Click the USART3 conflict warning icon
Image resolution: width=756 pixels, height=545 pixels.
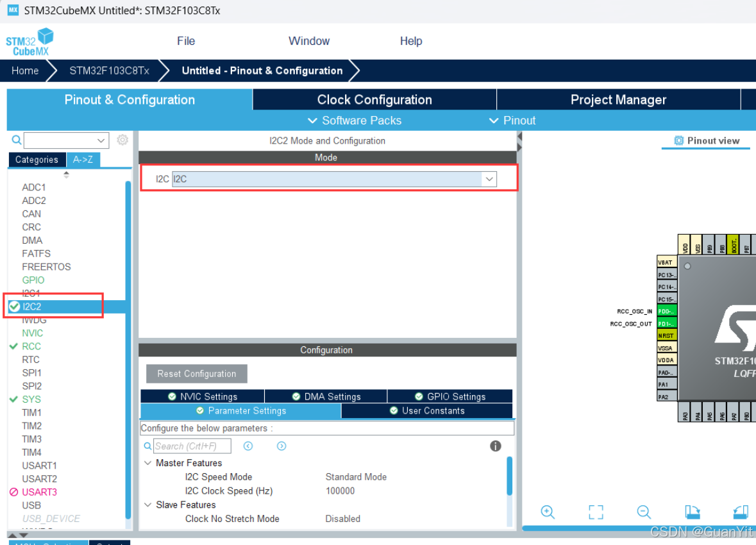[14, 492]
